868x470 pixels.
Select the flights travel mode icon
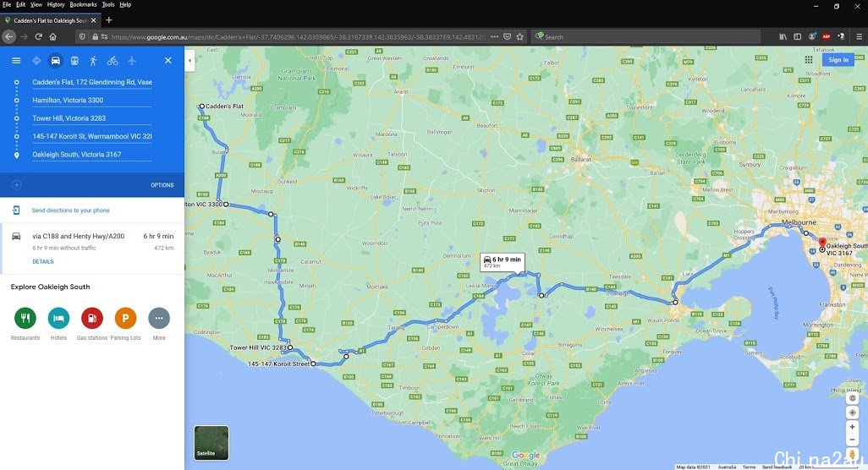click(131, 60)
